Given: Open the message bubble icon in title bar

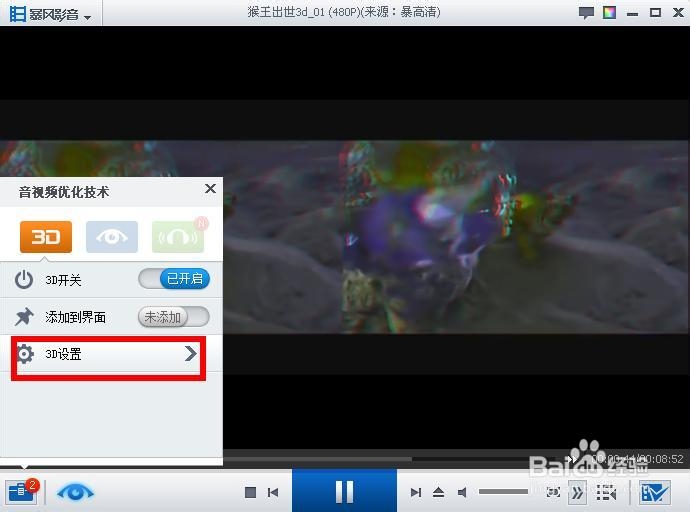Looking at the screenshot, I should (586, 13).
